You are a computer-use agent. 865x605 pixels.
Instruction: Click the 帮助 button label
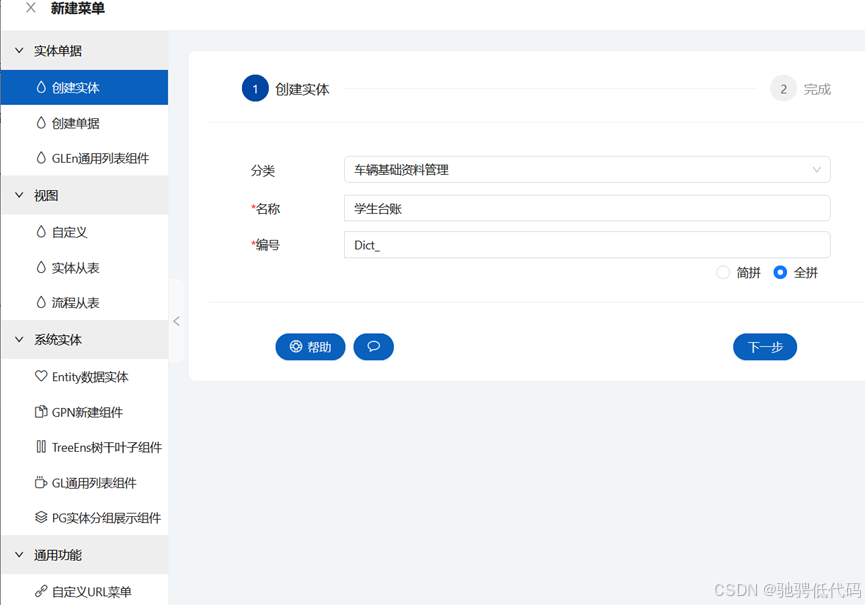point(319,347)
